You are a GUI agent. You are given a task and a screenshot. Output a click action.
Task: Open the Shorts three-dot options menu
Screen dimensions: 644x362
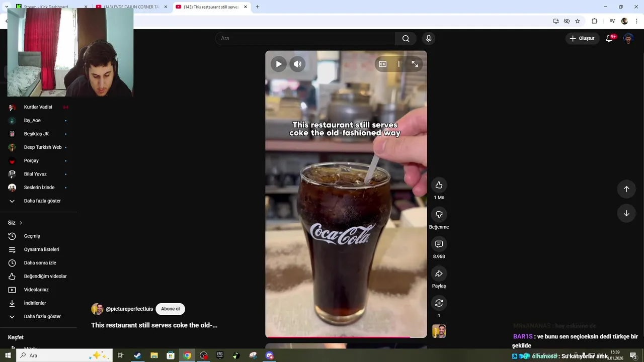pos(398,64)
